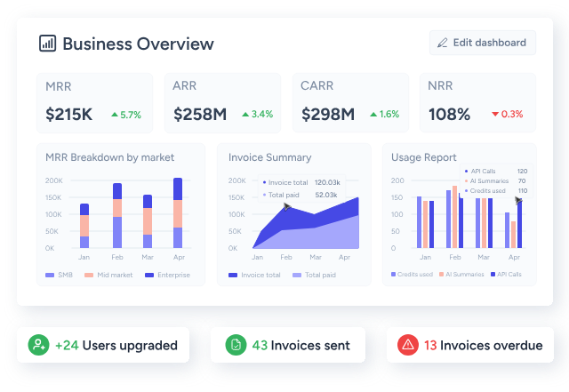Click the user upgrade green icon
The width and height of the screenshot is (569, 392).
38,345
